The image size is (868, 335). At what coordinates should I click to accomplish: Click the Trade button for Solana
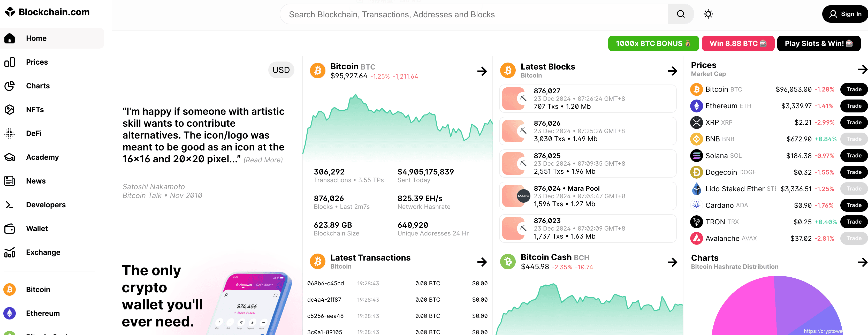854,155
